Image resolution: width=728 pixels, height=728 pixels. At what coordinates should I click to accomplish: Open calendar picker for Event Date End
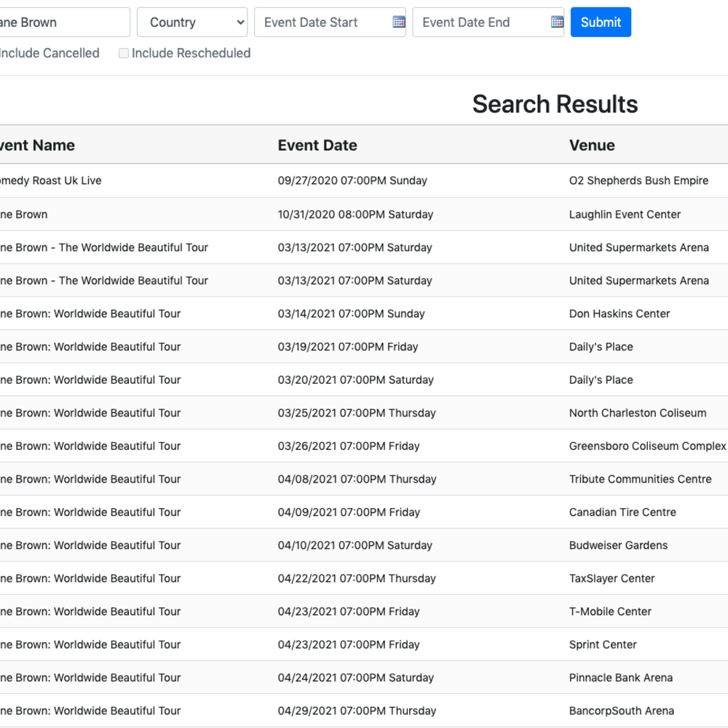coord(557,22)
